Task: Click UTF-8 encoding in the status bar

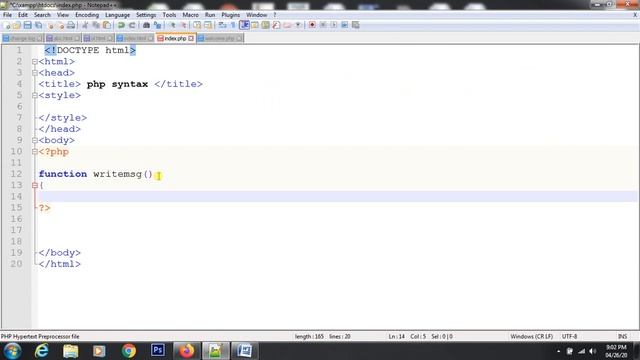Action: pos(569,336)
